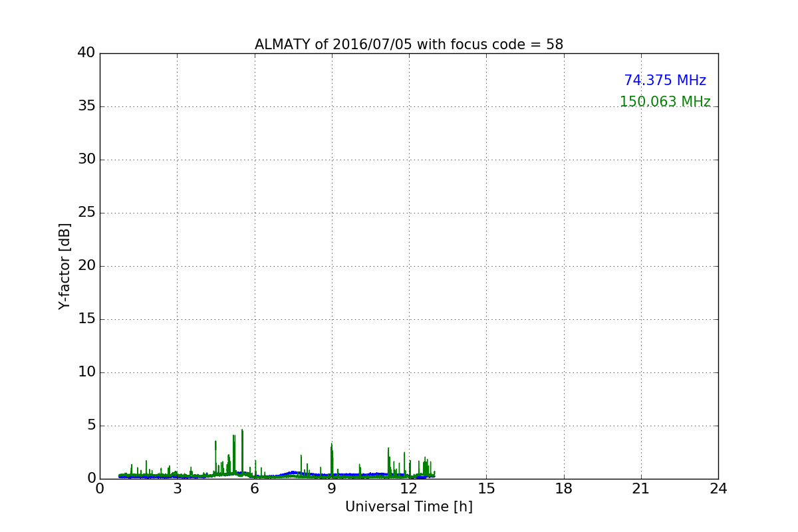The height and width of the screenshot is (532, 798).
Task: Click the y-axis tick label 5
Action: point(91,426)
